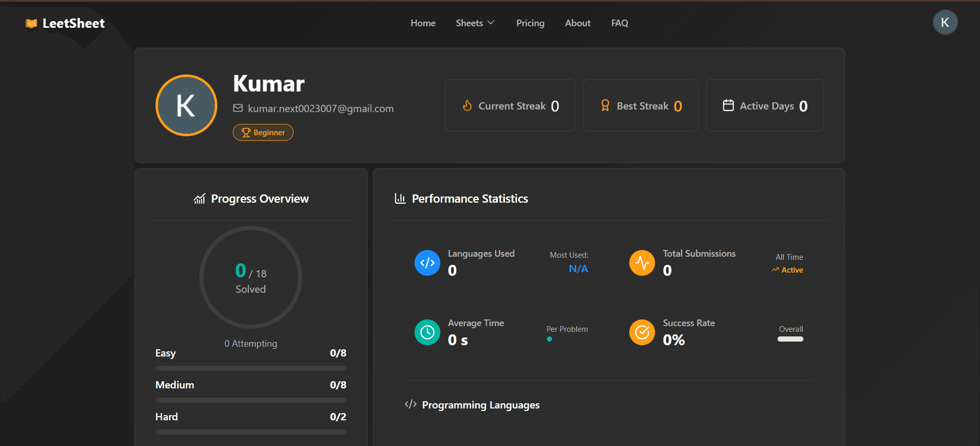Click the green Average Time clock icon

(427, 332)
